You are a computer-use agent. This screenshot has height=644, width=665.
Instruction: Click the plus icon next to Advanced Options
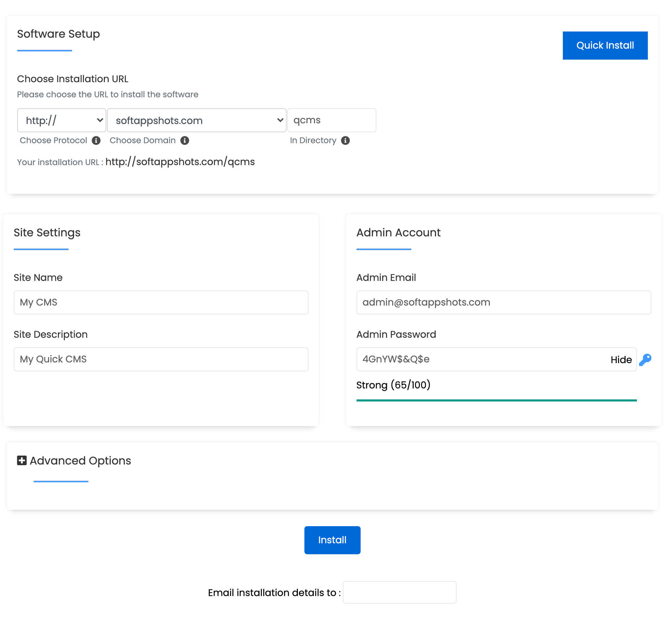click(x=22, y=460)
